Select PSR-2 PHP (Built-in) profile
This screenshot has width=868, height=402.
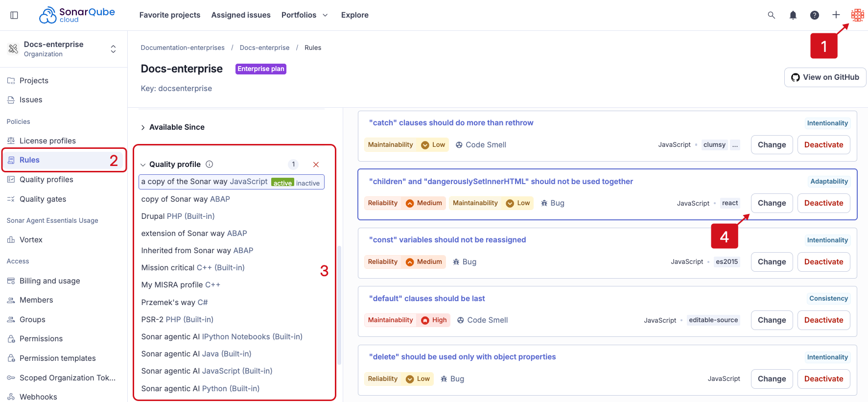[177, 320]
